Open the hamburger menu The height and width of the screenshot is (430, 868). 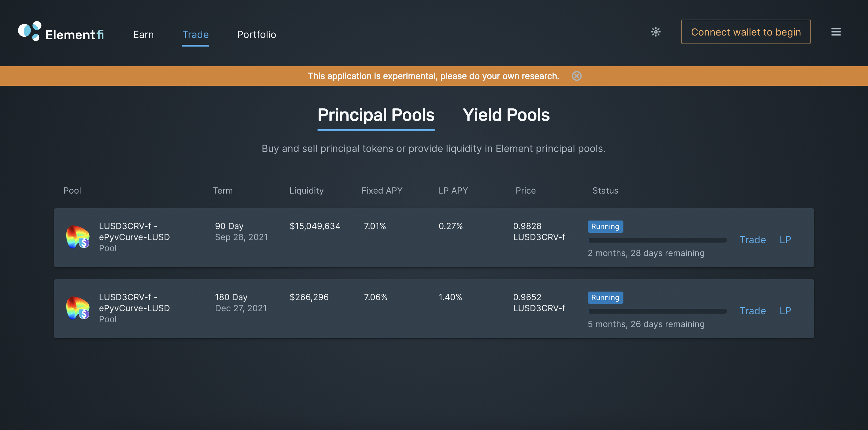click(836, 32)
